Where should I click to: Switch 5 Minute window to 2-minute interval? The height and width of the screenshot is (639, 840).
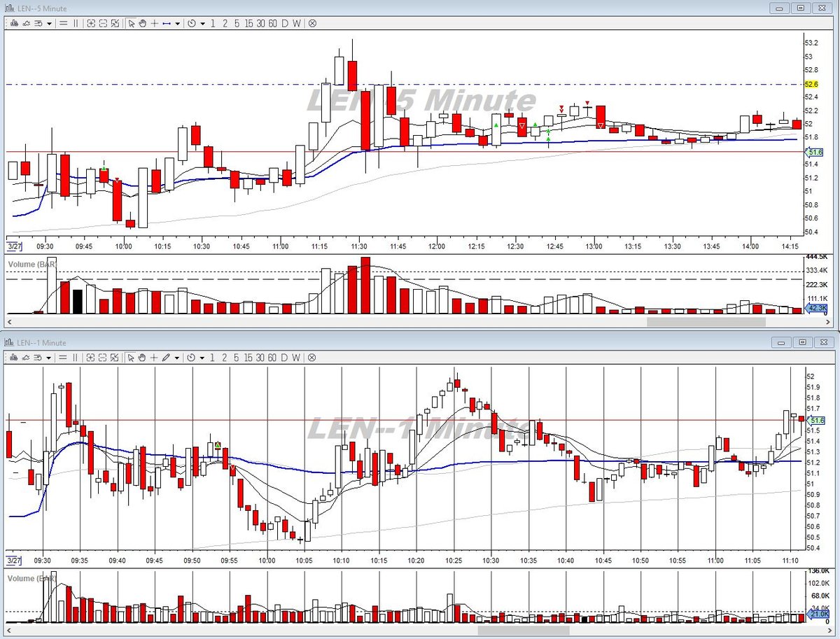(x=225, y=23)
